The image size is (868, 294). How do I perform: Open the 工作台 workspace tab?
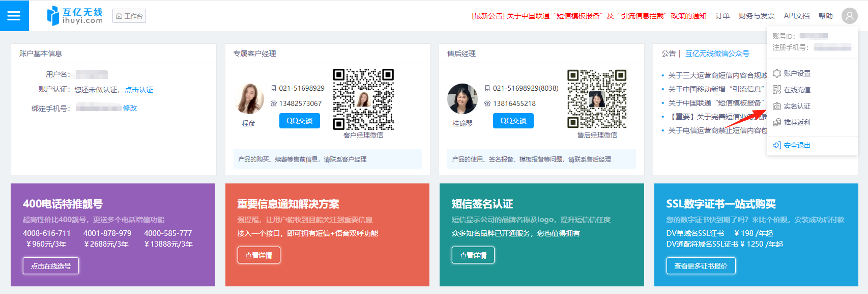[x=129, y=16]
